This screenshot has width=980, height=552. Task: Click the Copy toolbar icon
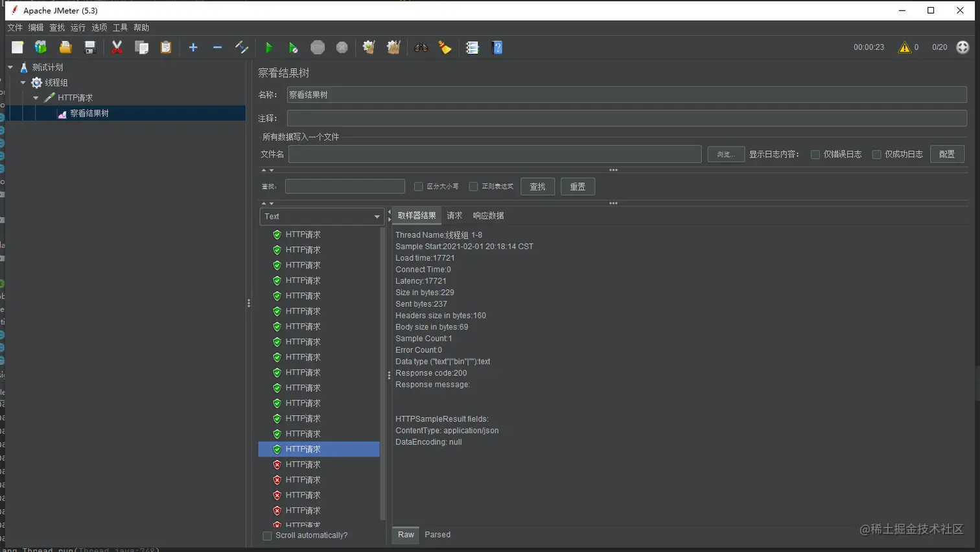(141, 47)
